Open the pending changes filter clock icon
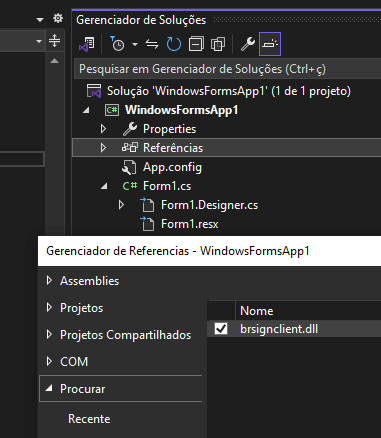This screenshot has height=438, width=381. [x=117, y=44]
